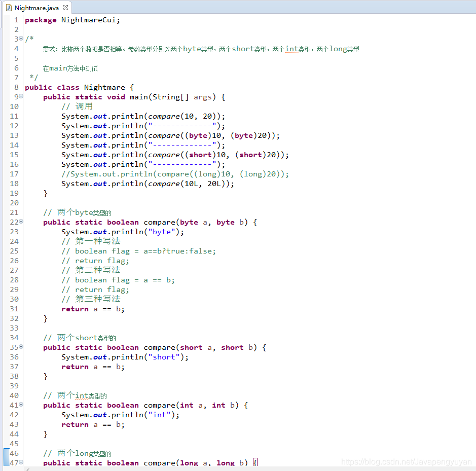476x471 pixels.
Task: Click the dashed-line println on line 14
Action: coord(143,145)
